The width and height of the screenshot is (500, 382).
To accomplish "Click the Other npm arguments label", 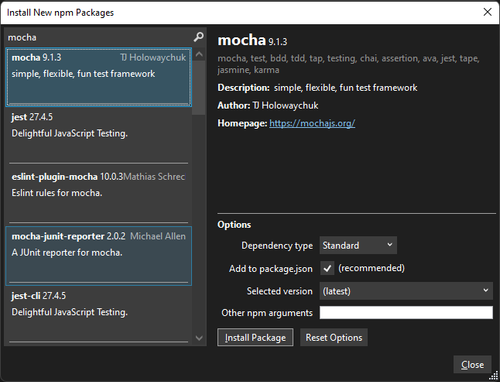I will point(267,313).
